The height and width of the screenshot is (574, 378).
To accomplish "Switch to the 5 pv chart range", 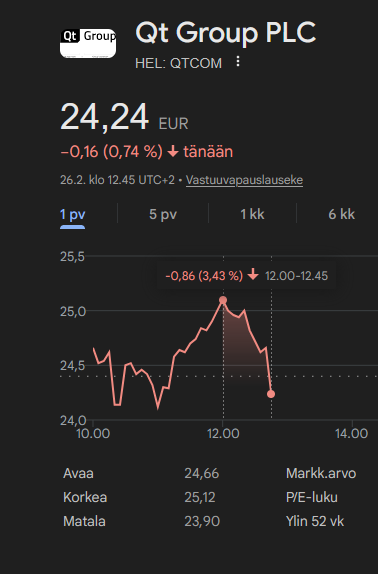I will (163, 215).
